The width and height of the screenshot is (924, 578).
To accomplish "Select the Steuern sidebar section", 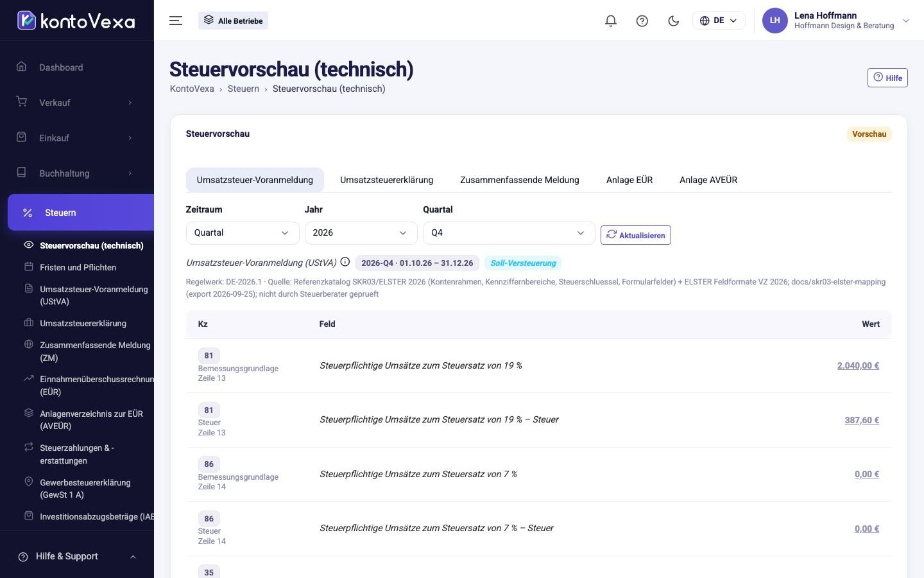I will click(x=81, y=213).
